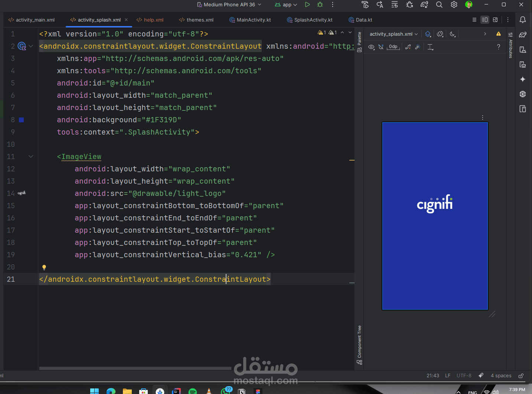Switch to the Data.kt tab
The width and height of the screenshot is (532, 394).
click(360, 20)
